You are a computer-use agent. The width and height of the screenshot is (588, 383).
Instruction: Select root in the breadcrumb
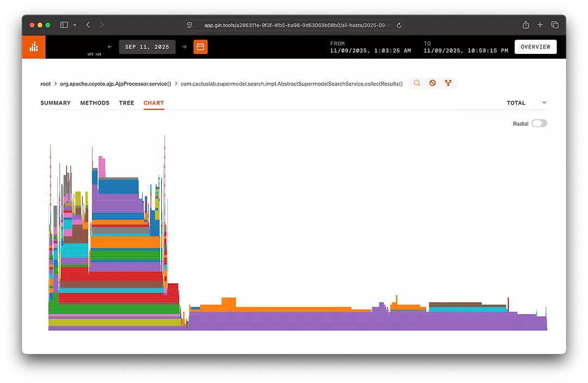46,83
